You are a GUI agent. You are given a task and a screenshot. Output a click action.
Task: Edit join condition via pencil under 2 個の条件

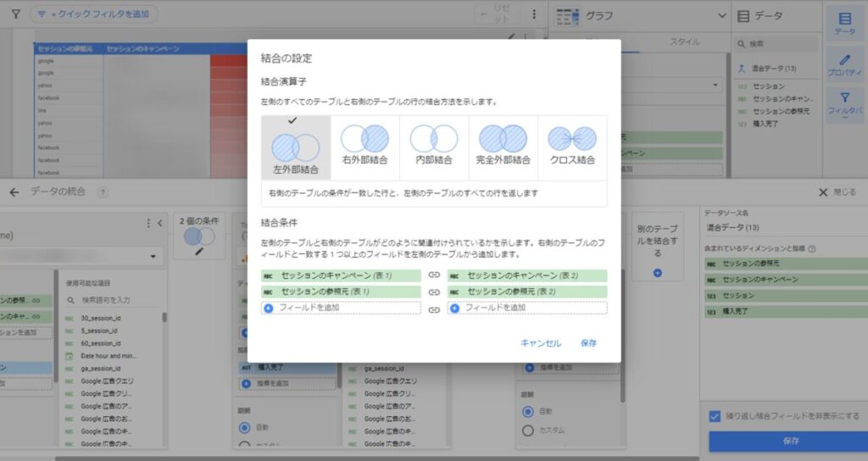tap(199, 252)
